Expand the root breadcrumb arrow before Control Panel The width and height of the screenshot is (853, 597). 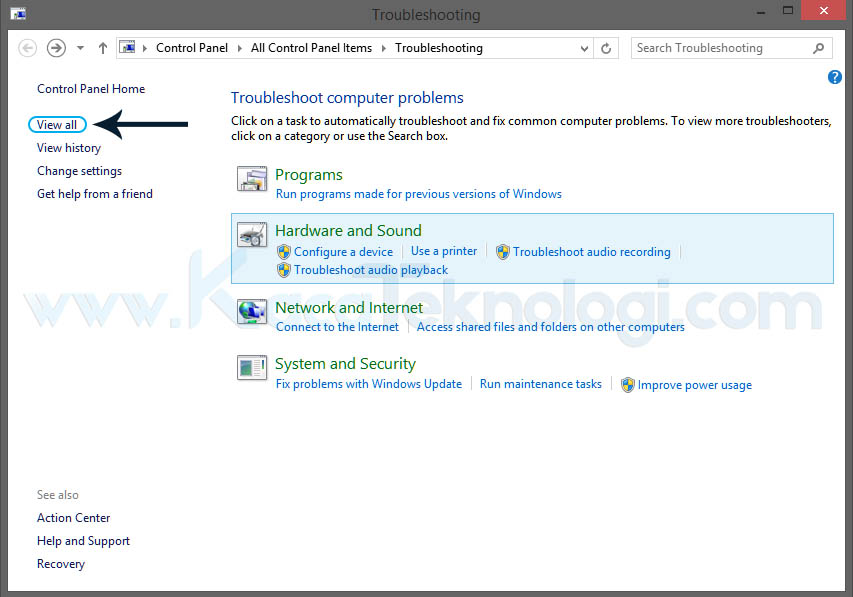click(x=145, y=48)
